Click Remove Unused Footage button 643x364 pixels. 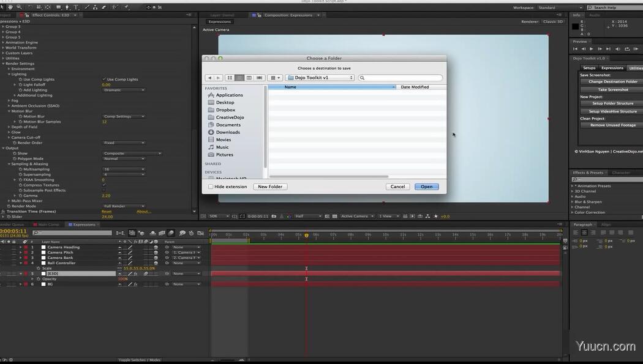tap(612, 125)
